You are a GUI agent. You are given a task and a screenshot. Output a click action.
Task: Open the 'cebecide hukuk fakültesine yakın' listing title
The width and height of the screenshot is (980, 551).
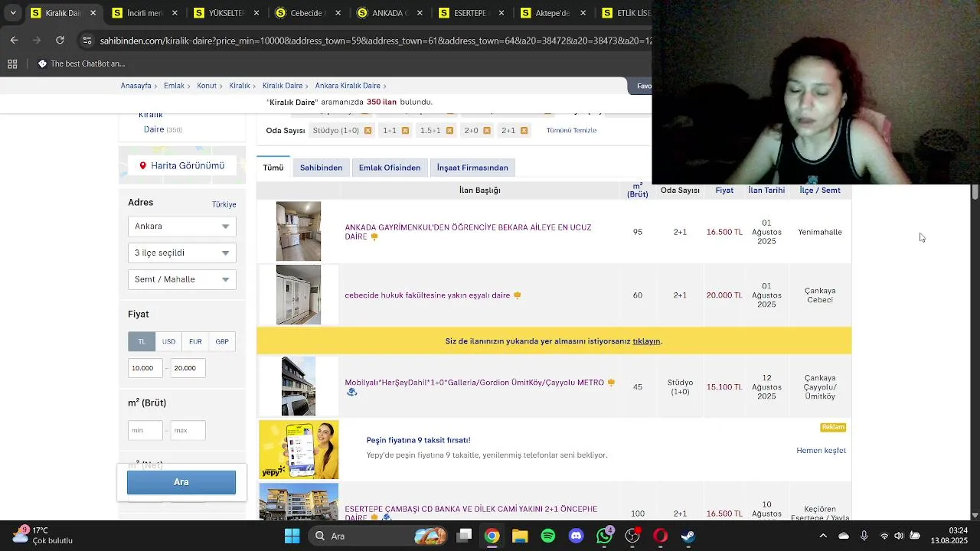point(427,295)
